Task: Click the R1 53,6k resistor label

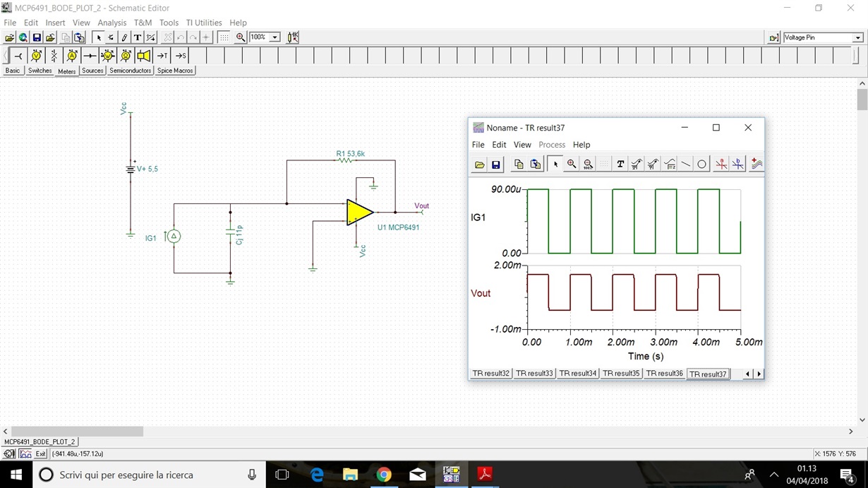Action: (x=351, y=153)
